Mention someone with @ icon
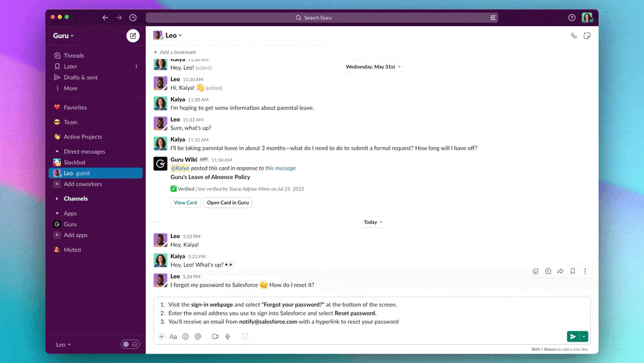Viewport: 644px width, 363px height. 198,336
